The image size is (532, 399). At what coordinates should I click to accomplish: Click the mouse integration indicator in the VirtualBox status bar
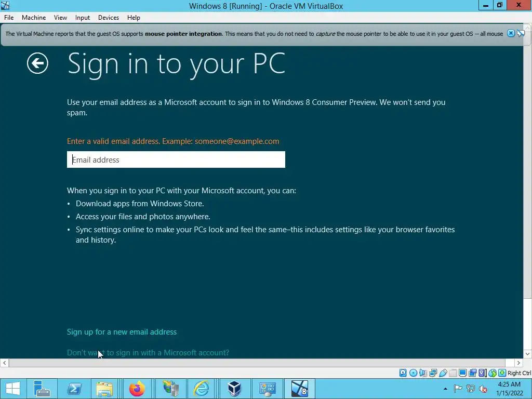tap(493, 373)
